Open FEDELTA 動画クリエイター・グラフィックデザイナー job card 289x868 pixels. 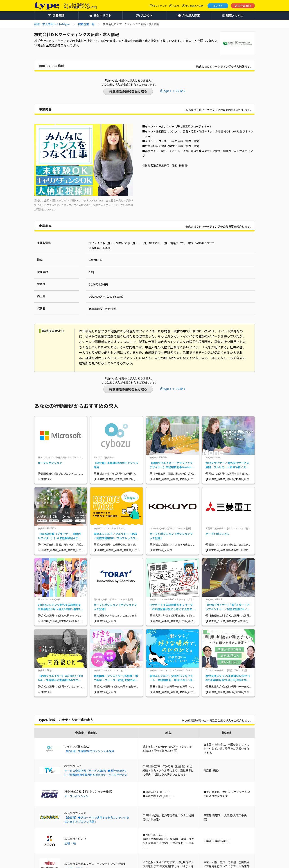(172, 465)
